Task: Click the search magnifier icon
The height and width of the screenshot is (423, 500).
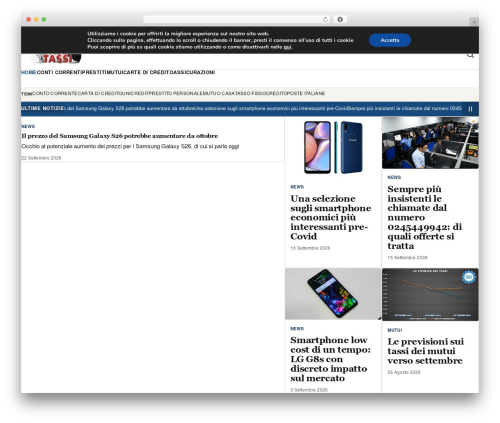Action: click(470, 55)
